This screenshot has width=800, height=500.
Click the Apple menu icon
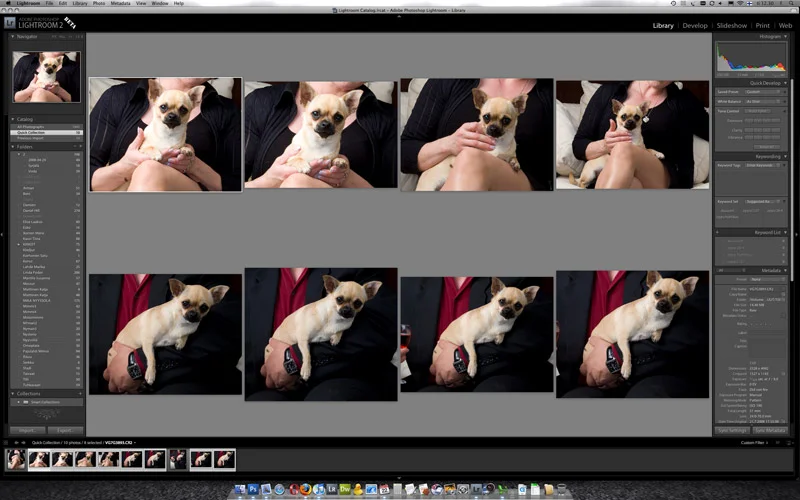pos(7,3)
